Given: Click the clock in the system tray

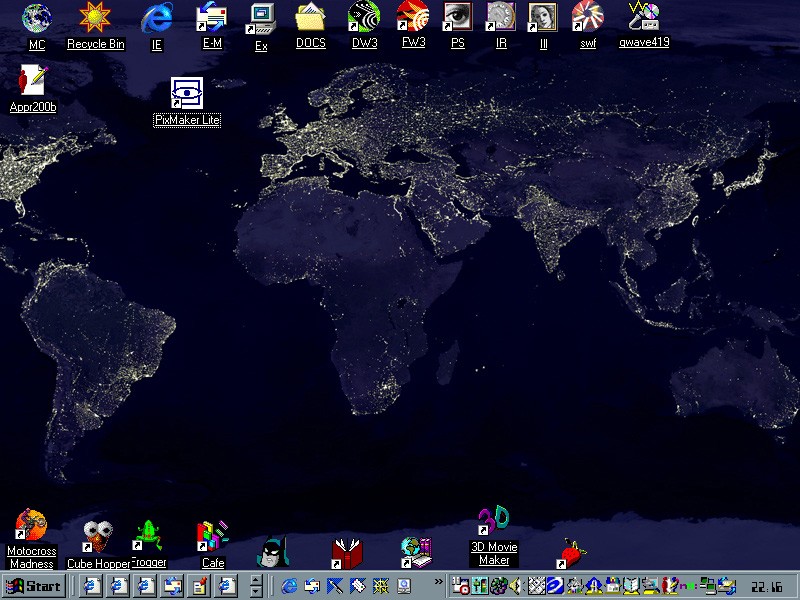Looking at the screenshot, I should point(767,587).
